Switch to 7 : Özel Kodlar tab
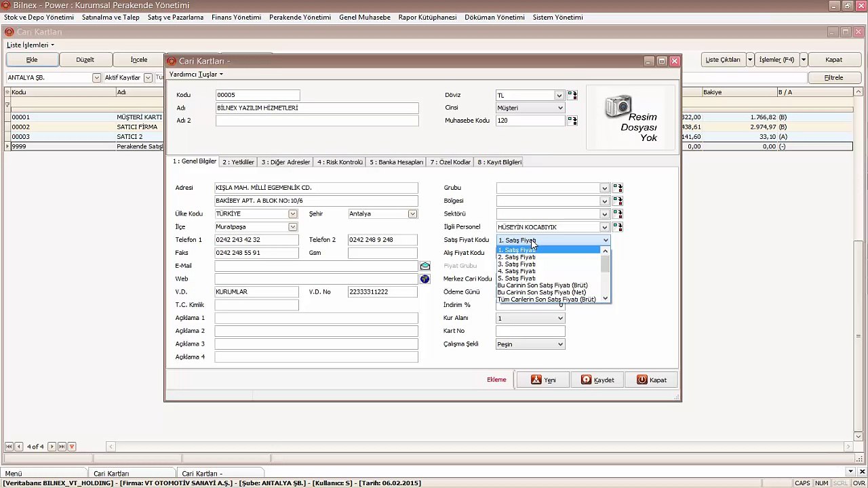This screenshot has height=488, width=868. coord(450,162)
